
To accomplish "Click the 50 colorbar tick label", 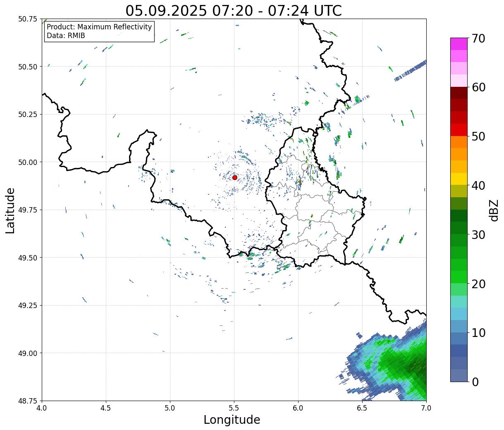I will [x=478, y=136].
